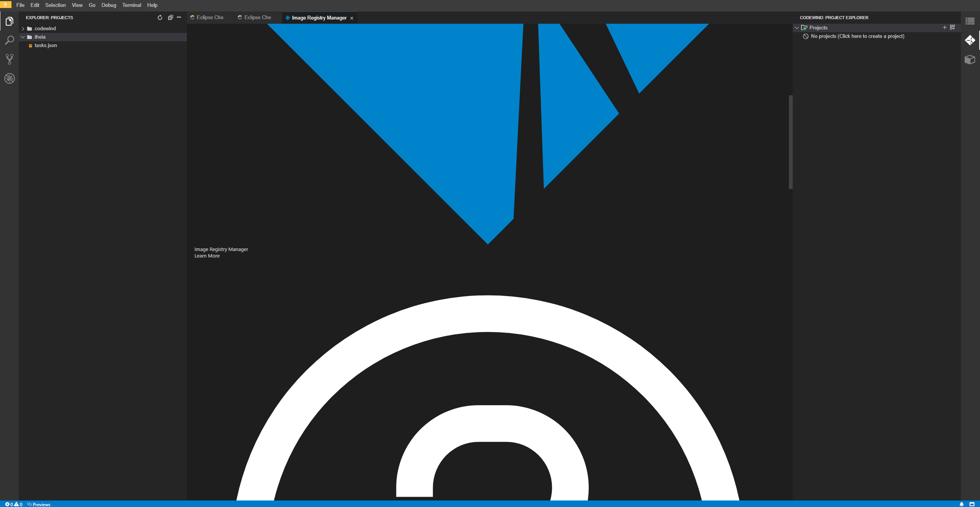The width and height of the screenshot is (980, 507).
Task: Open the File menu
Action: [20, 5]
